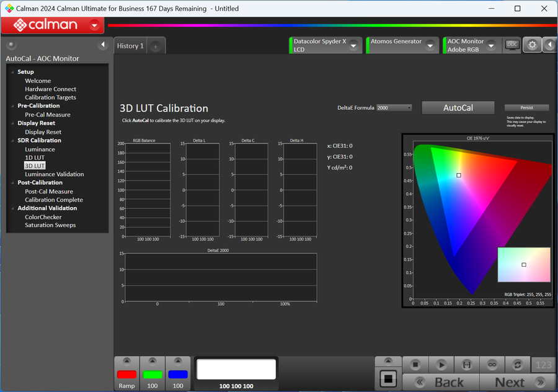Open the 1D LUT step
The height and width of the screenshot is (392, 558).
(x=35, y=158)
